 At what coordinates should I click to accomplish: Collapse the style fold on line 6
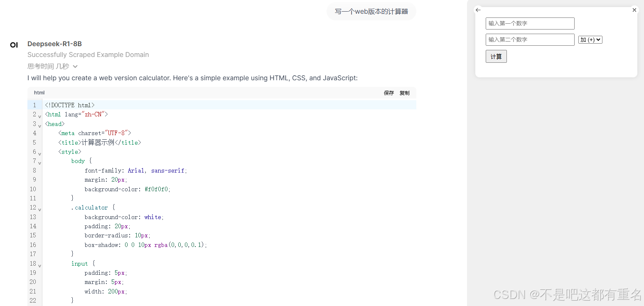coord(40,154)
